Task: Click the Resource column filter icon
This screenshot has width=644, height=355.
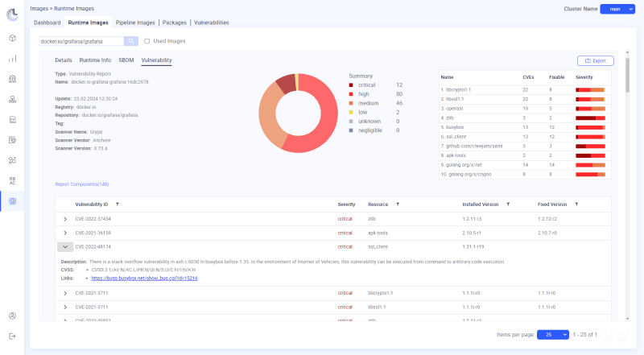Action: pyautogui.click(x=398, y=204)
